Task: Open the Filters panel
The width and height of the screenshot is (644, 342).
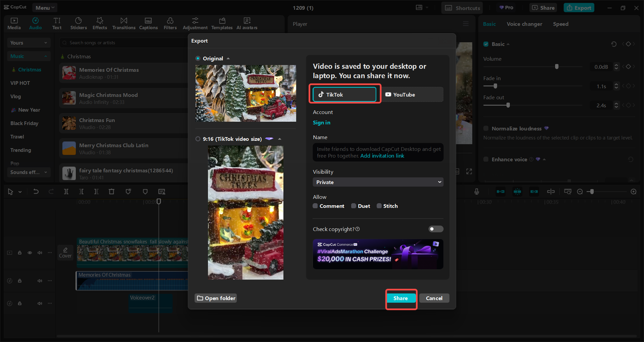Action: coord(170,24)
